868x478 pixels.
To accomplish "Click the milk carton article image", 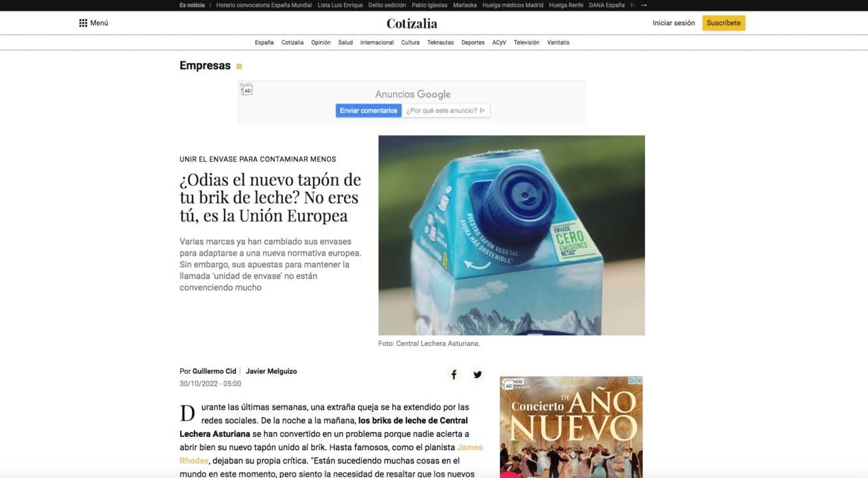I will click(511, 235).
